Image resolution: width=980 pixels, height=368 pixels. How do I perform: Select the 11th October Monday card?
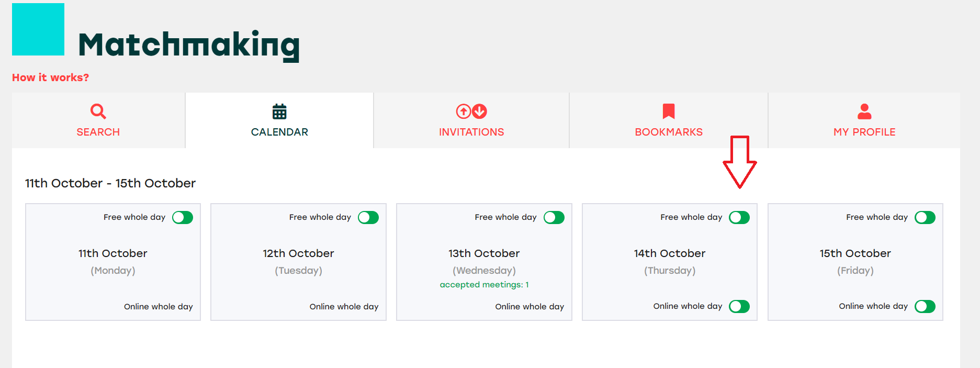(113, 262)
